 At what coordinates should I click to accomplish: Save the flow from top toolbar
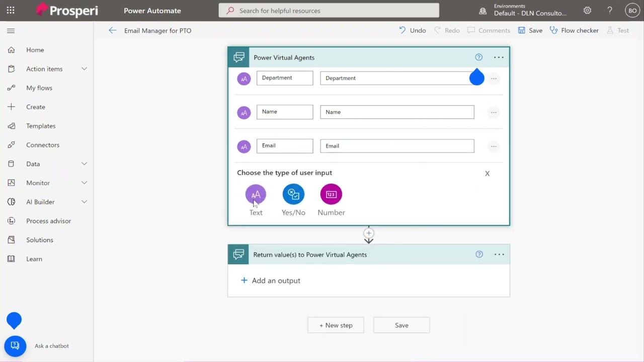tap(530, 31)
